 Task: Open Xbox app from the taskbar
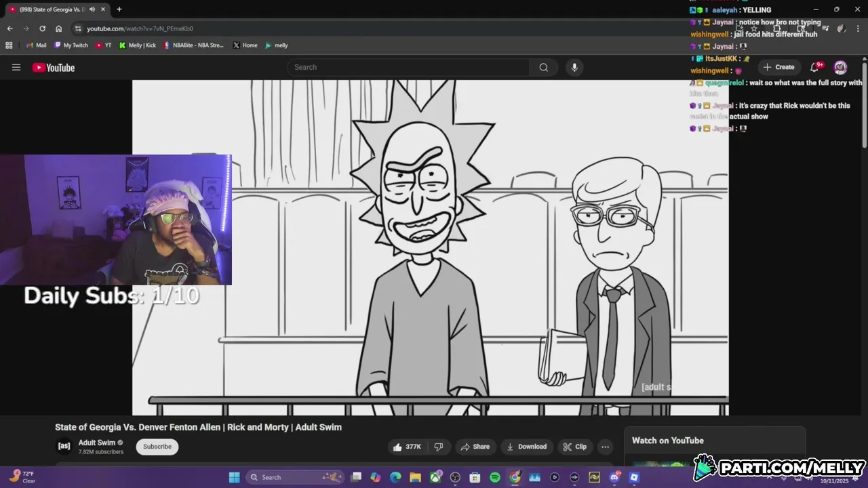(x=435, y=477)
